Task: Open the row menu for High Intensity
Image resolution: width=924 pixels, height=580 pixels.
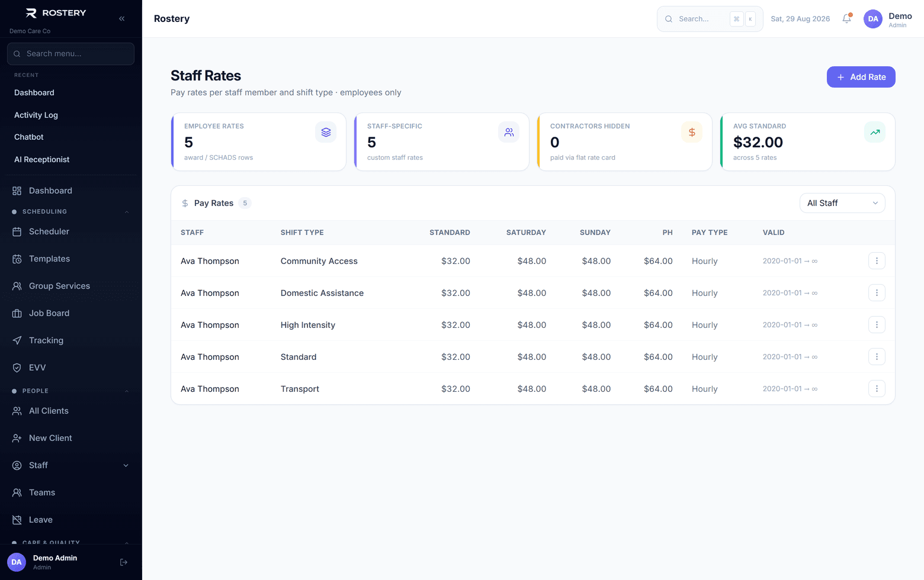Action: [877, 325]
